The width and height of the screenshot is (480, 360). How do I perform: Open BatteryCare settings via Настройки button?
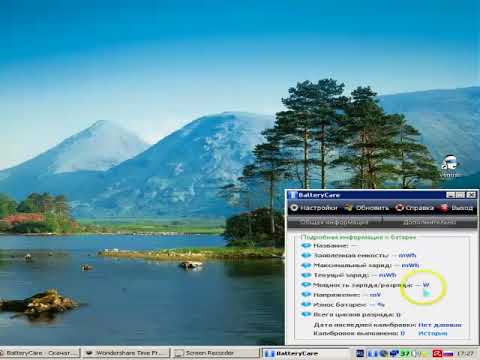click(x=314, y=208)
